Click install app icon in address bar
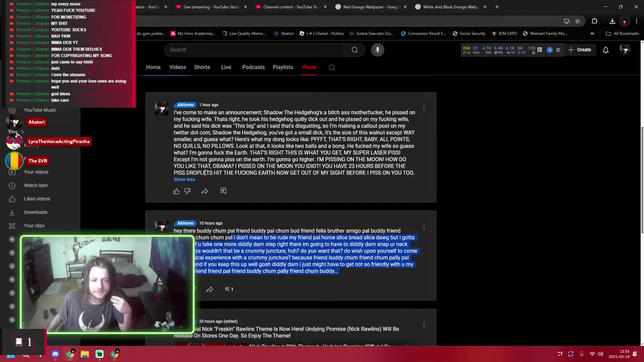The width and height of the screenshot is (644, 362). click(x=567, y=21)
